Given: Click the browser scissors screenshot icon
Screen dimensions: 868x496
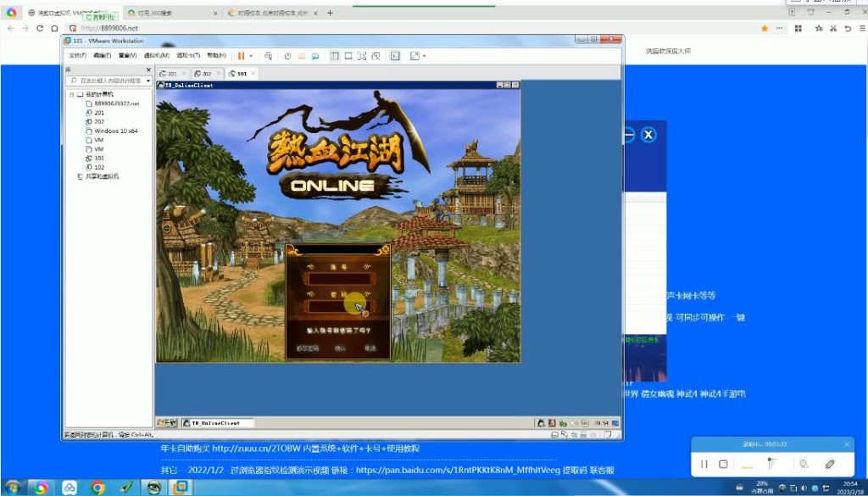Looking at the screenshot, I should click(x=833, y=28).
